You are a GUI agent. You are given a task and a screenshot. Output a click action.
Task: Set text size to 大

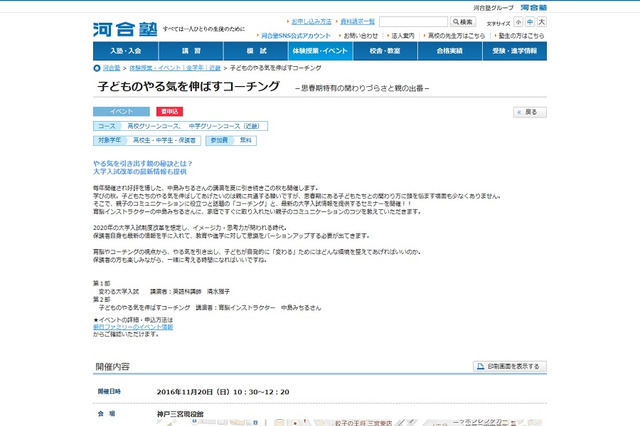tap(542, 22)
